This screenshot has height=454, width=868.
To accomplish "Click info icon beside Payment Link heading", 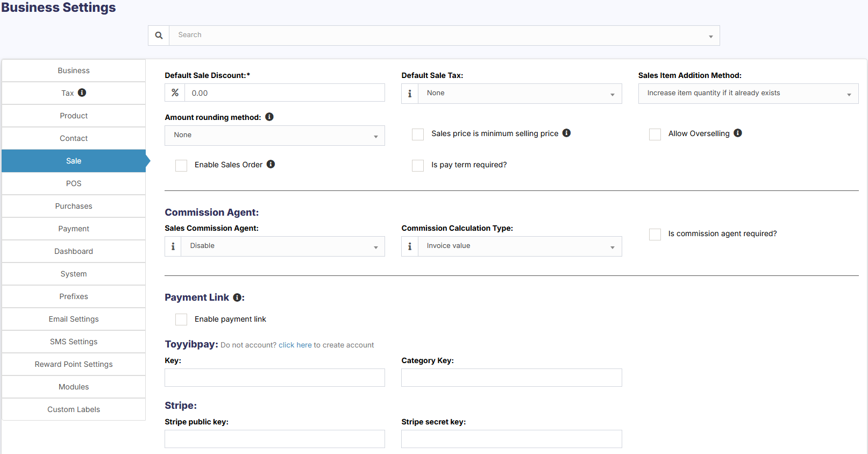I will 237,297.
